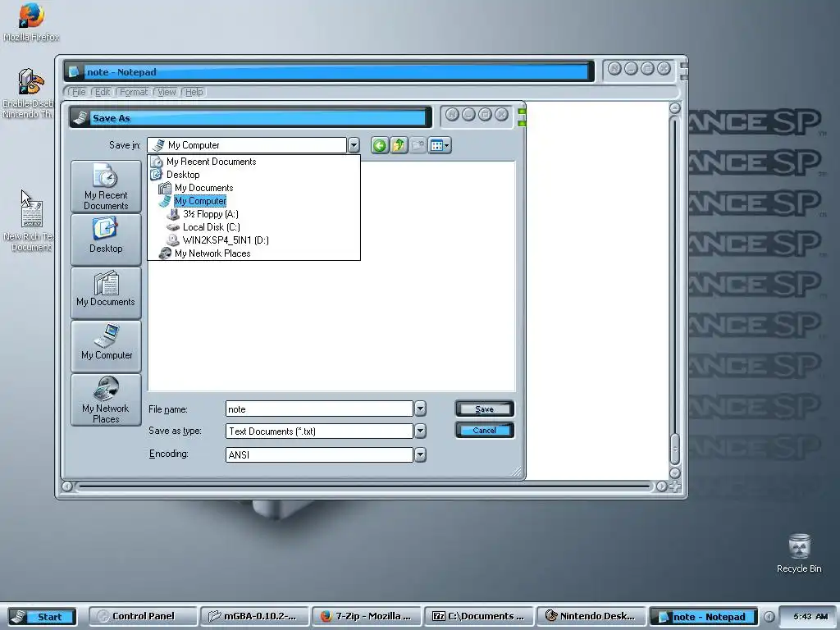
Task: Switch to mGBA-0.10.2 taskbar button
Action: coord(255,616)
